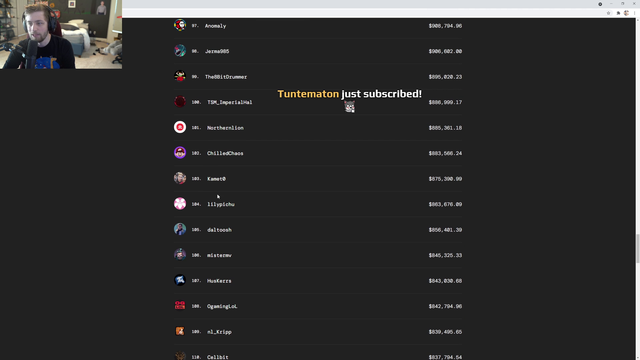The width and height of the screenshot is (640, 360).
Task: Click the payout amount in Cellbit's row
Action: tap(445, 357)
